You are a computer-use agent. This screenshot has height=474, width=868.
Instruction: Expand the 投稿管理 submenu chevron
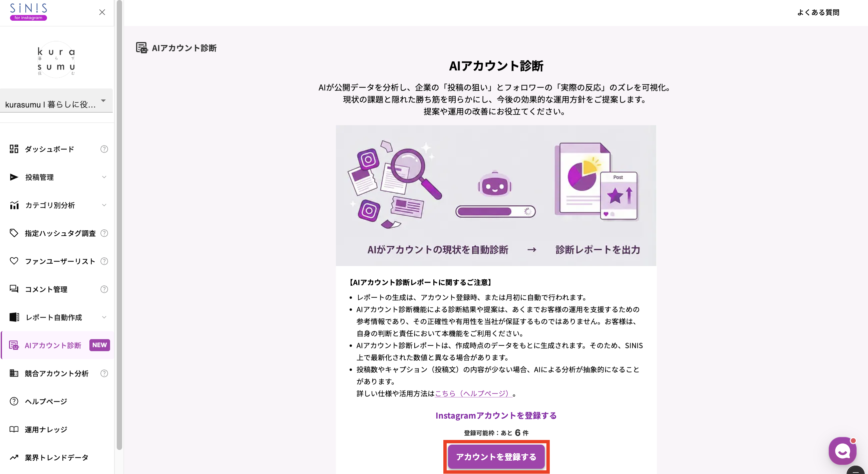[x=104, y=177]
